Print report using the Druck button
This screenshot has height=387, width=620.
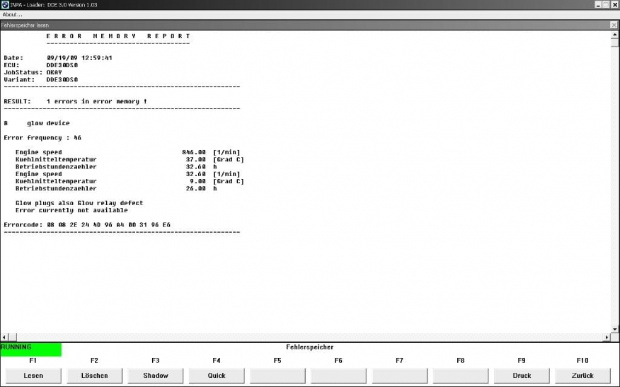coord(522,376)
